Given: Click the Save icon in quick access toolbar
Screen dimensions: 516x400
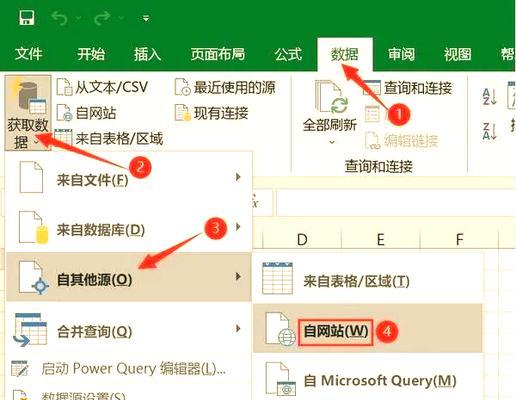Looking at the screenshot, I should click(27, 18).
